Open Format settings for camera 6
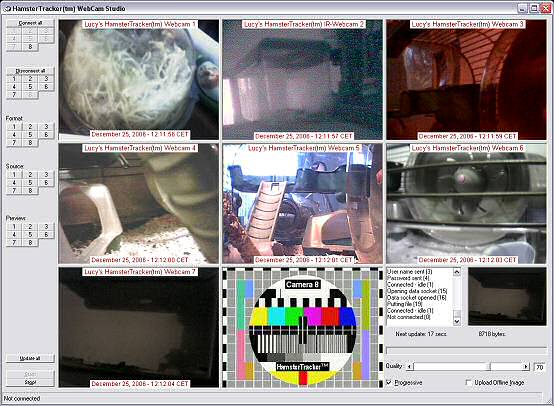 (46, 135)
